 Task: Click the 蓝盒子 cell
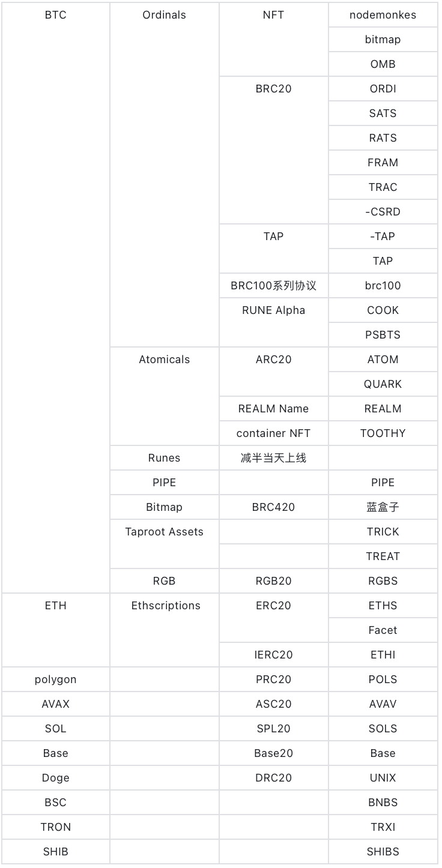pyautogui.click(x=383, y=507)
